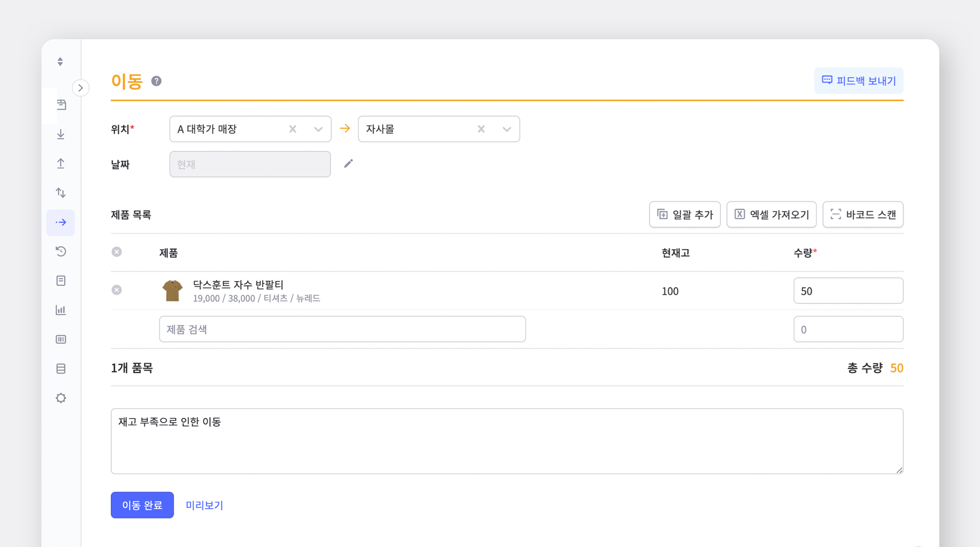
Task: Open the inventory adjust up-down arrows icon
Action: [x=61, y=192]
